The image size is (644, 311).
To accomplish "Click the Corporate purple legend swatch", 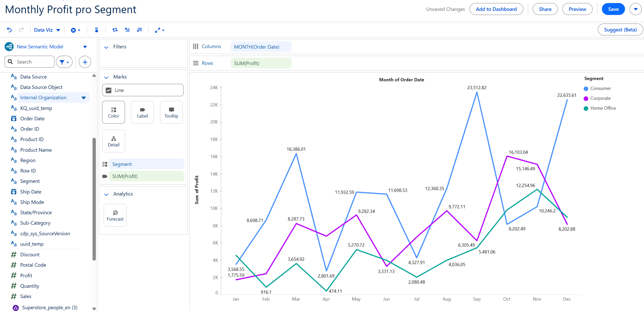I will (586, 99).
